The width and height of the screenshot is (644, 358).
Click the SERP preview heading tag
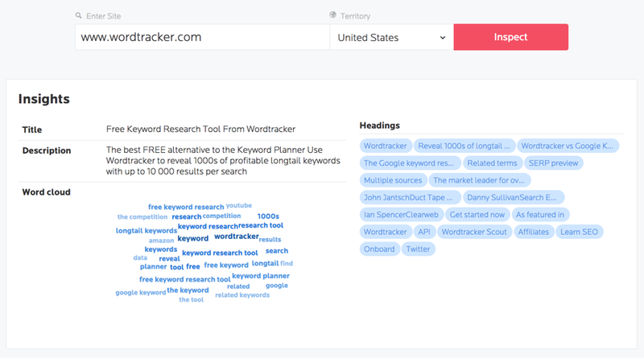(x=553, y=163)
